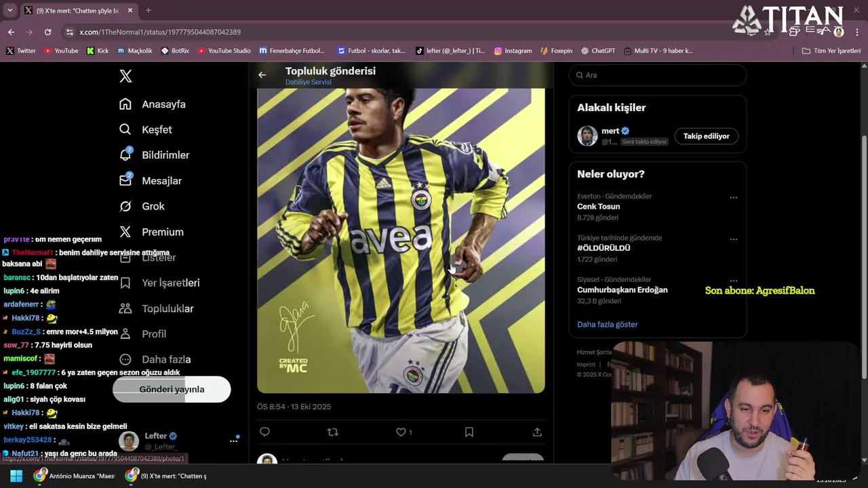This screenshot has width=868, height=488.
Task: Close the X'te mert tab
Action: tap(130, 10)
